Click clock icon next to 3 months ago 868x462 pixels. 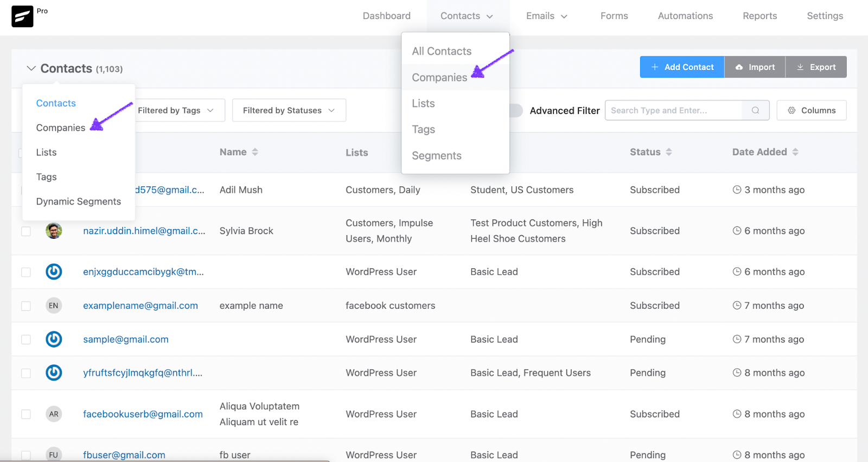tap(737, 190)
